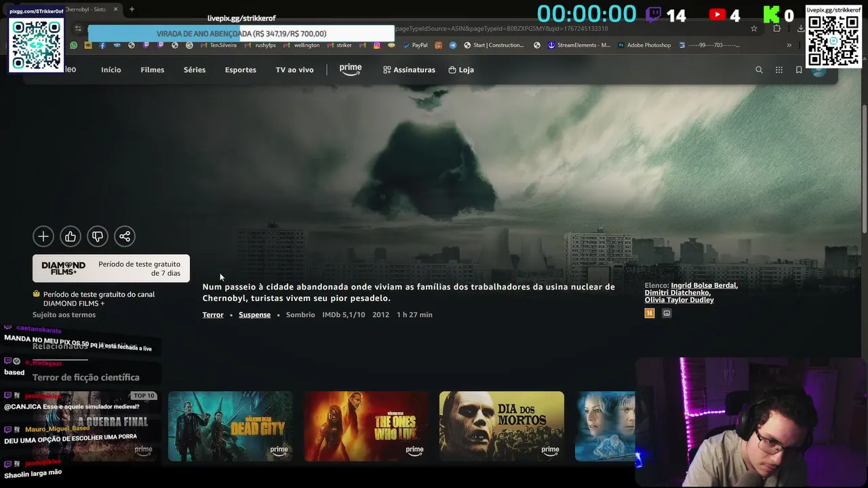Open the profile avatar menu

pos(818,71)
